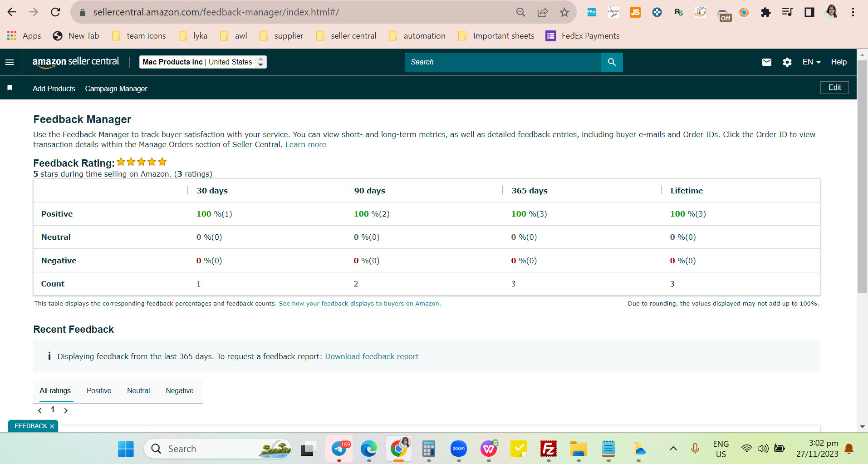Open the feedback display info link
Screen dimensions: 868x464
pyautogui.click(x=360, y=304)
